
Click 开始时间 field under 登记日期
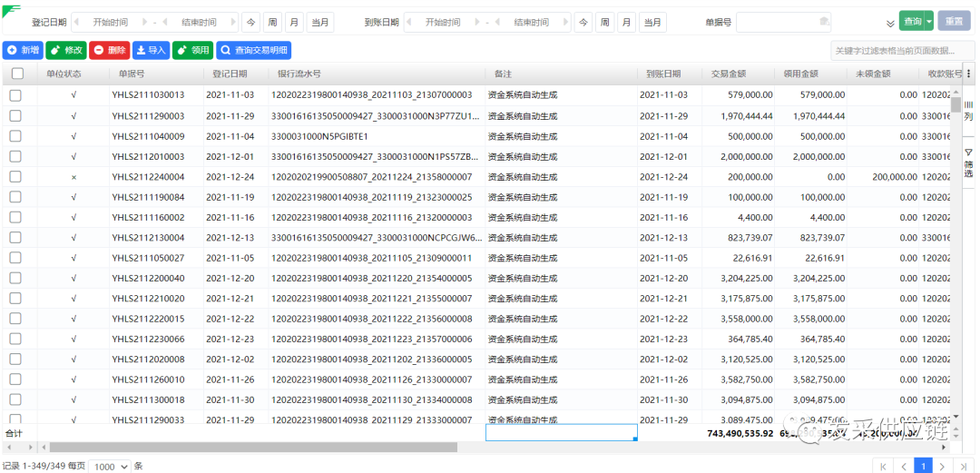[x=111, y=22]
